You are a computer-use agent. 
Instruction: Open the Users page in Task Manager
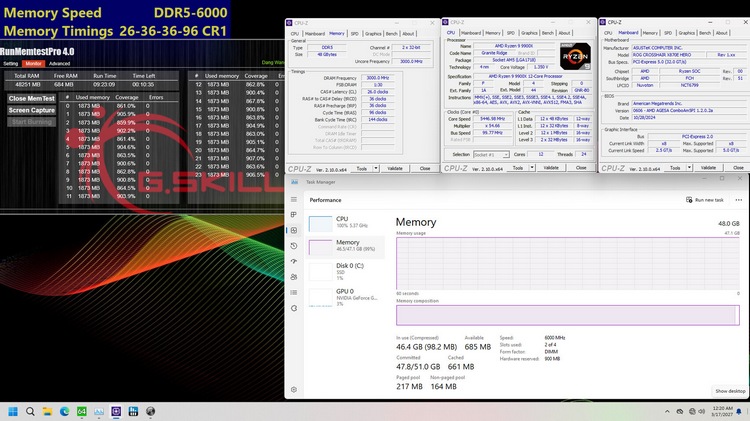point(294,275)
